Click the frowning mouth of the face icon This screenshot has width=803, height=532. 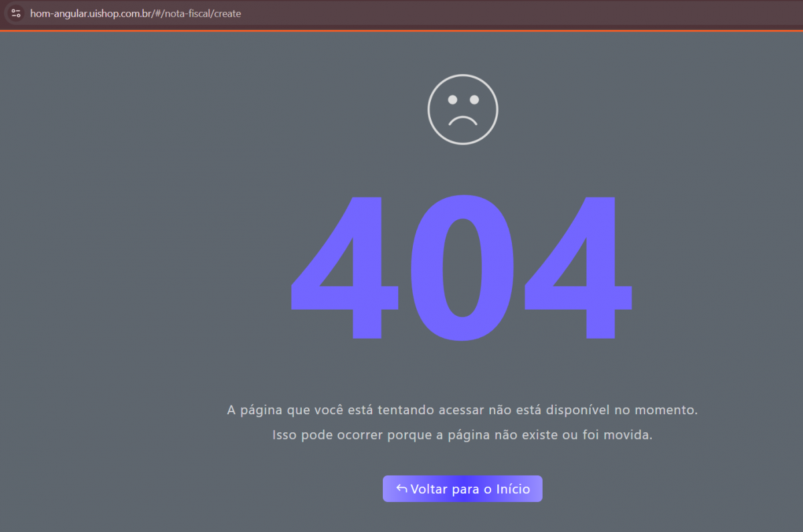point(462,120)
